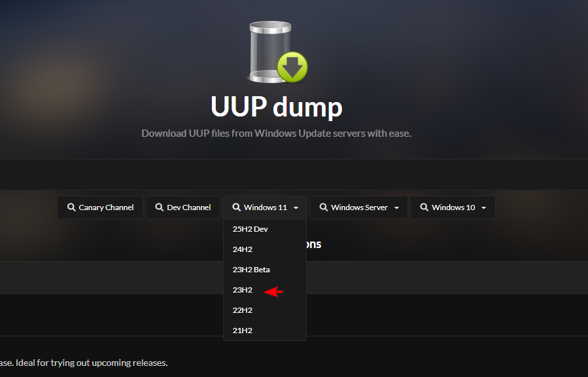
Task: Click the Windows 10 magnifier icon
Action: (424, 207)
